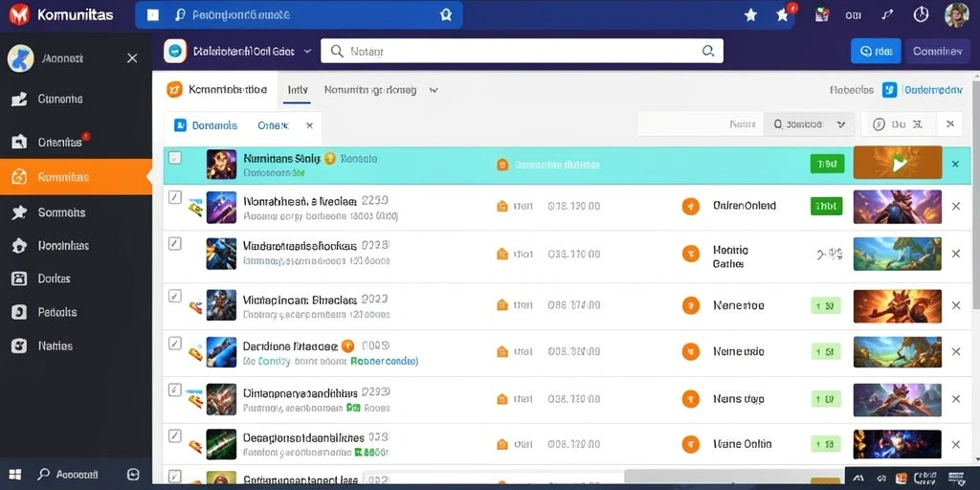Open the Windows Start button in the taskbar
980x490 pixels.
15,475
